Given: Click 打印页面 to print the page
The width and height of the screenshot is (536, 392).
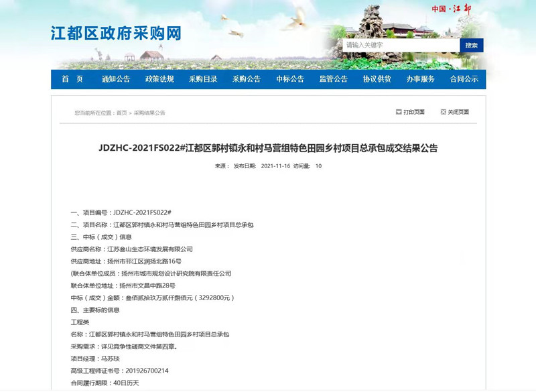Looking at the screenshot, I should 414,112.
